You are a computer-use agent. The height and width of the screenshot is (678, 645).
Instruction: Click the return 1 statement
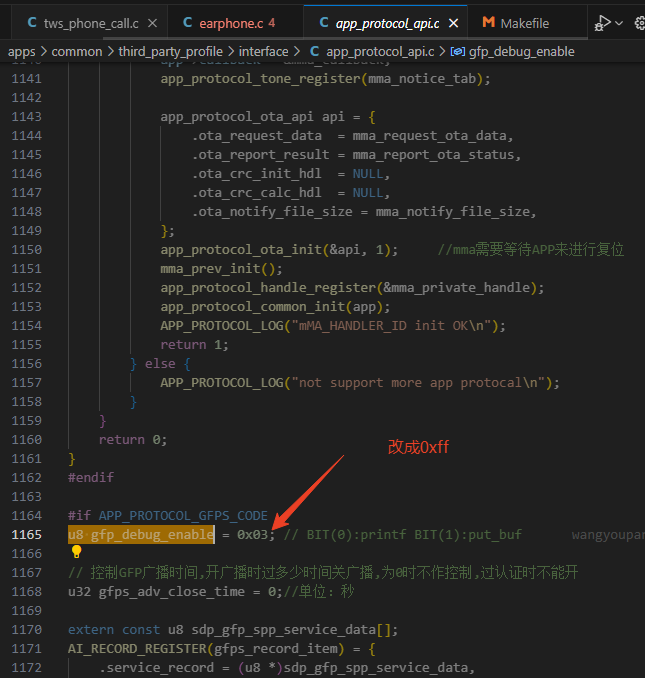pyautogui.click(x=194, y=345)
